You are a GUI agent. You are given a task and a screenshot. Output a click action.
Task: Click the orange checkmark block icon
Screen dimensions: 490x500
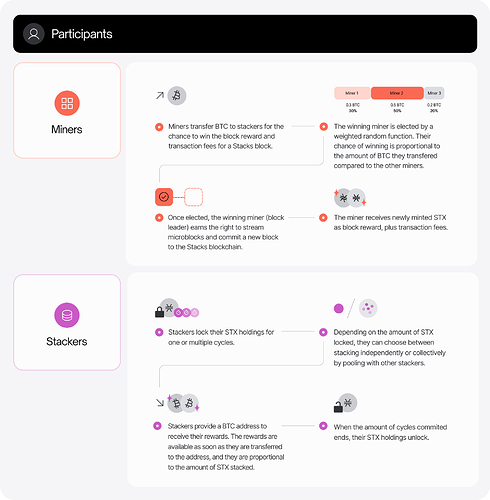pyautogui.click(x=164, y=197)
